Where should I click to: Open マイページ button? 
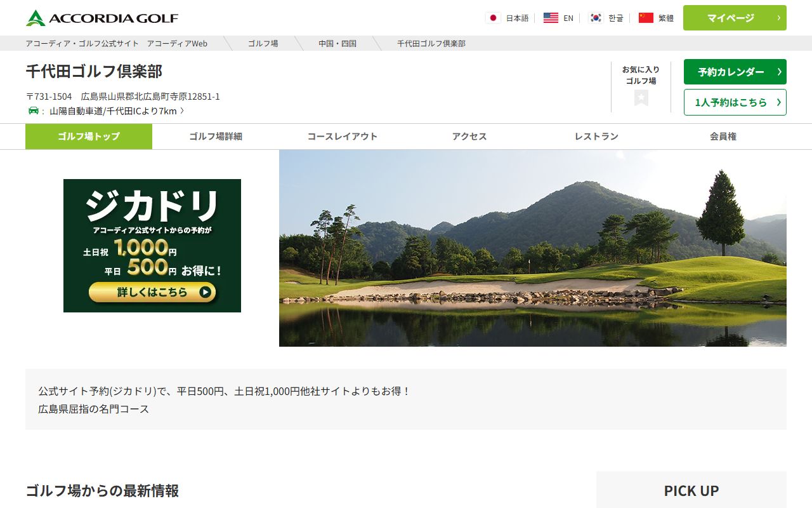[x=735, y=18]
